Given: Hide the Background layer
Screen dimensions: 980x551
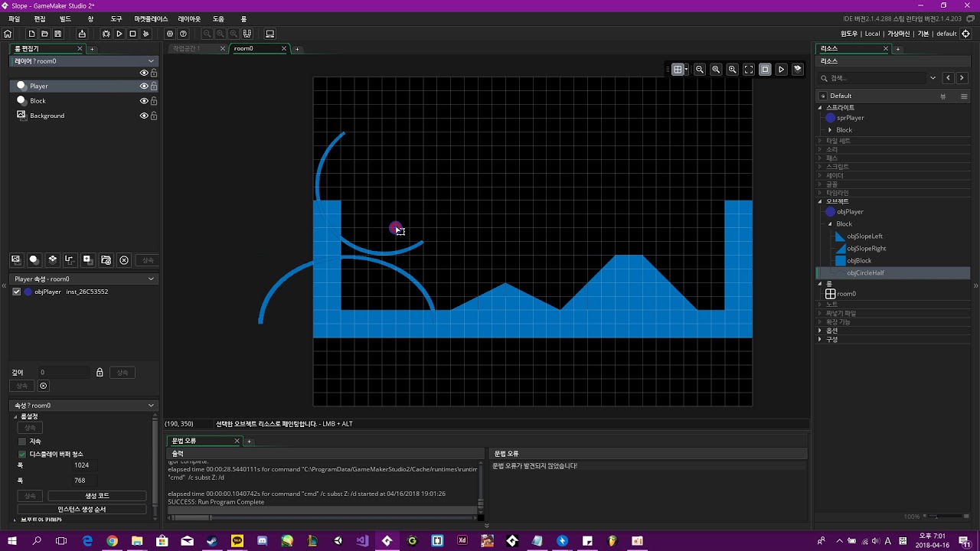Looking at the screenshot, I should point(144,116).
